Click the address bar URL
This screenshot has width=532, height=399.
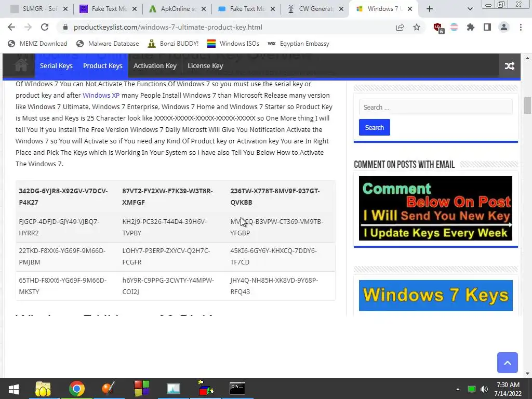[168, 27]
